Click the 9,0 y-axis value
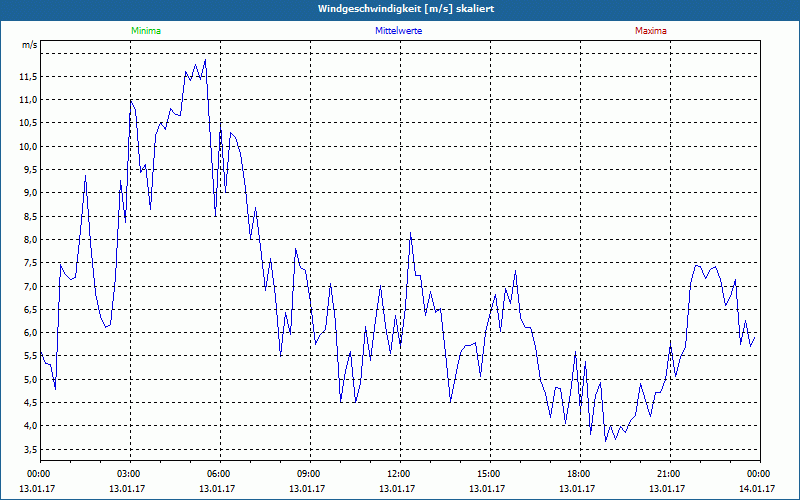 tap(30, 193)
